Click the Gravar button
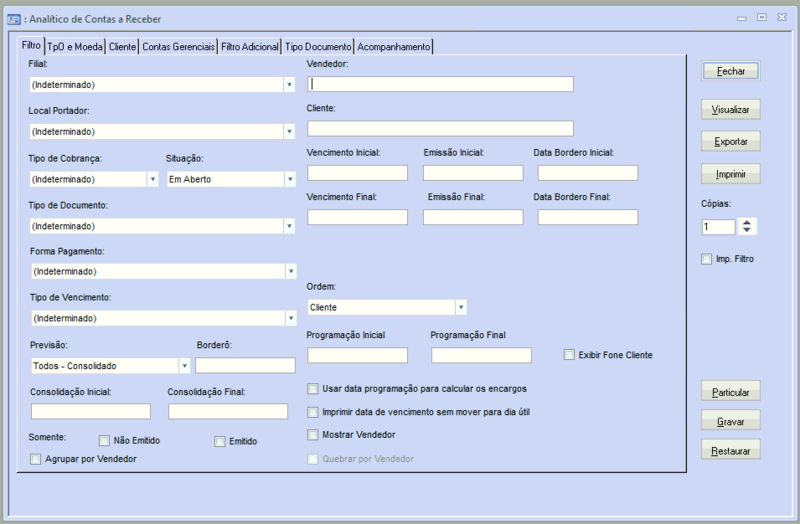Screen dimensions: 800x524 point(731,421)
